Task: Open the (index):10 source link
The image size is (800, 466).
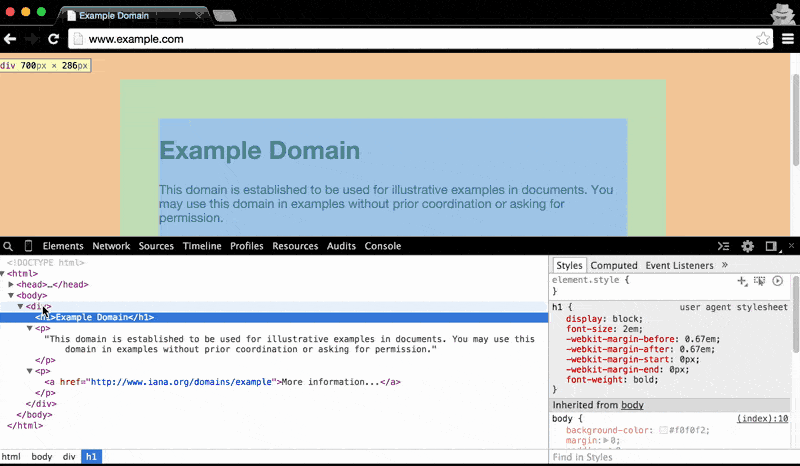Action: pos(762,419)
